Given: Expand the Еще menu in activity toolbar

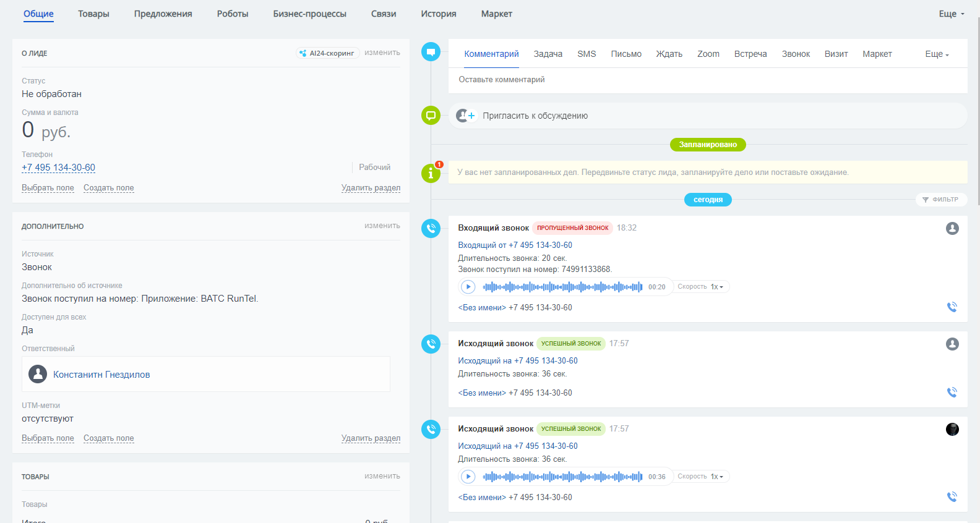Looking at the screenshot, I should click(937, 54).
